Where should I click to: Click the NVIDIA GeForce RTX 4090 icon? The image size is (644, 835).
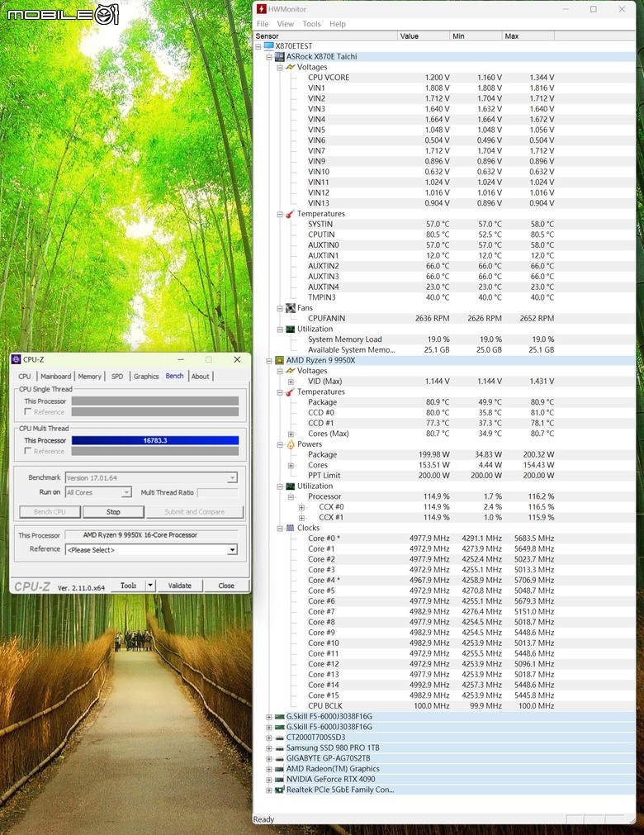click(279, 779)
